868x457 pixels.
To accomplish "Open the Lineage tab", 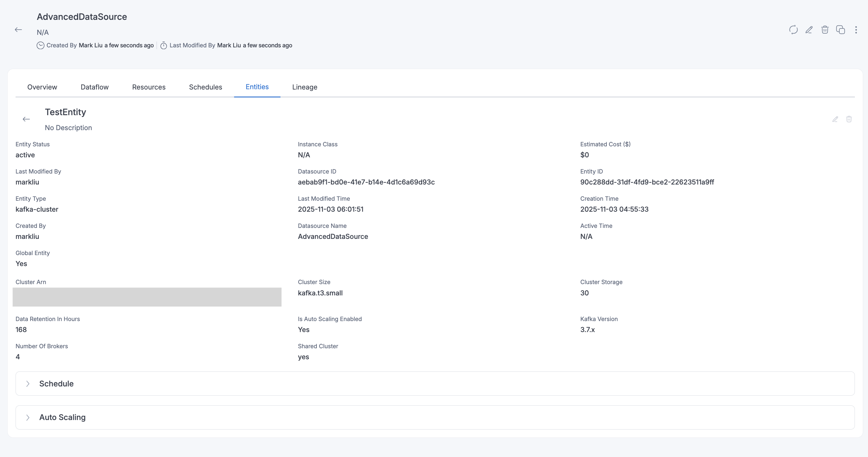I will tap(305, 87).
